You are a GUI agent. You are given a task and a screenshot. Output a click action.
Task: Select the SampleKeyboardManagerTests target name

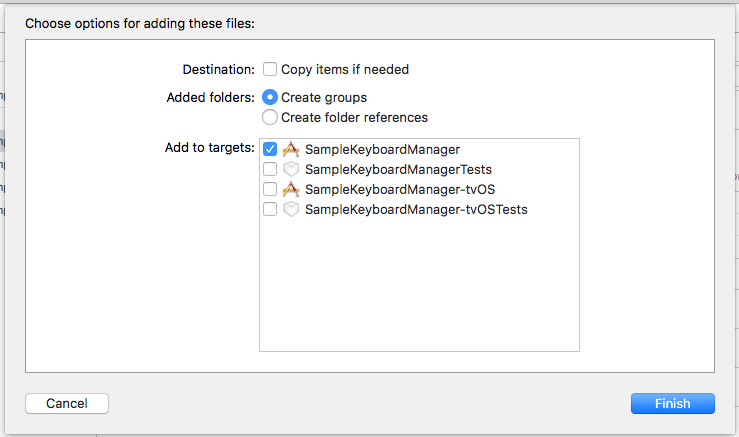click(398, 169)
